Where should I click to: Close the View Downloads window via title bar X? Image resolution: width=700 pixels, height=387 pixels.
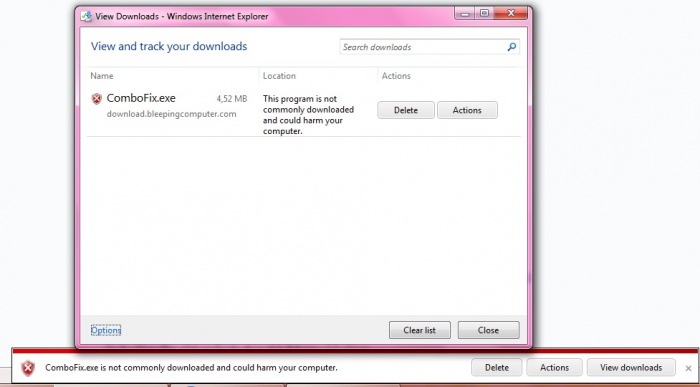coord(511,14)
